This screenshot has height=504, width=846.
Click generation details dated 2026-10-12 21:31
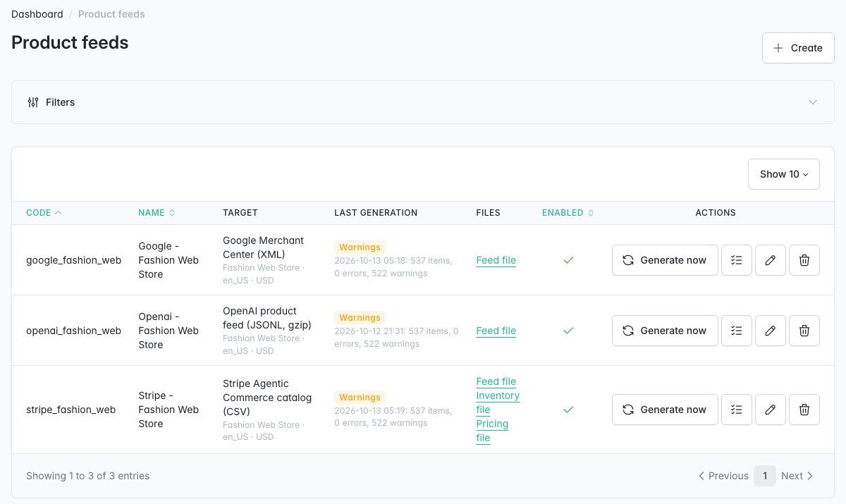tap(396, 338)
